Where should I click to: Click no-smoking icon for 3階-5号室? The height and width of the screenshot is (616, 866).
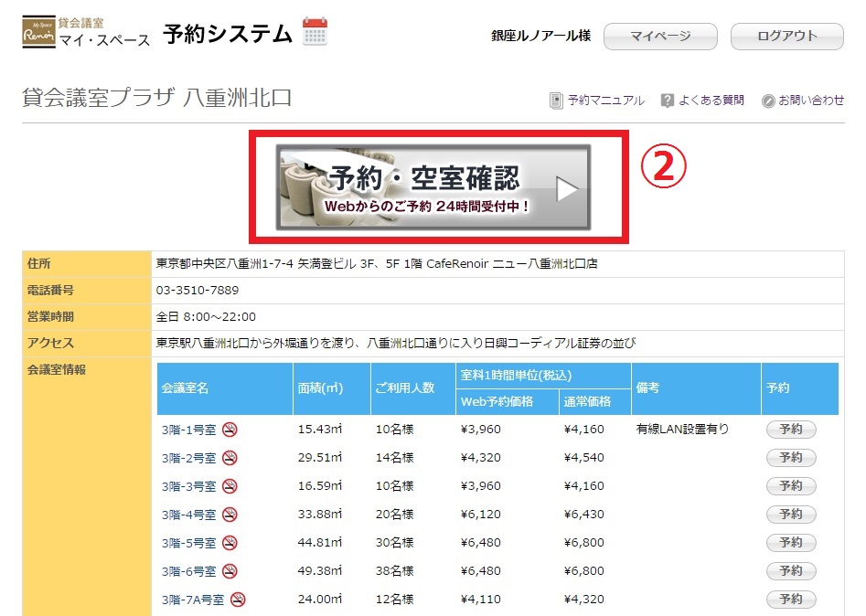click(x=230, y=543)
